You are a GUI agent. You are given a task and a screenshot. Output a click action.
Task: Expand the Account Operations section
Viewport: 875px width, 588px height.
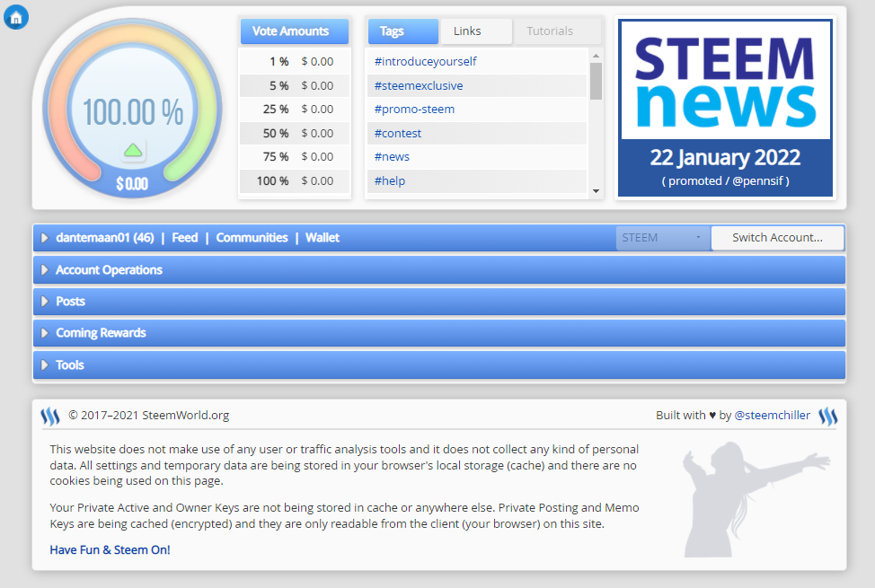pos(45,270)
